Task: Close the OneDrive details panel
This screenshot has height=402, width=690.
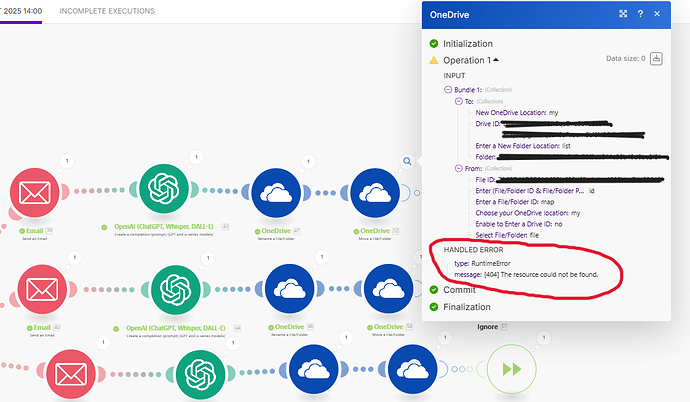Action: coord(657,14)
